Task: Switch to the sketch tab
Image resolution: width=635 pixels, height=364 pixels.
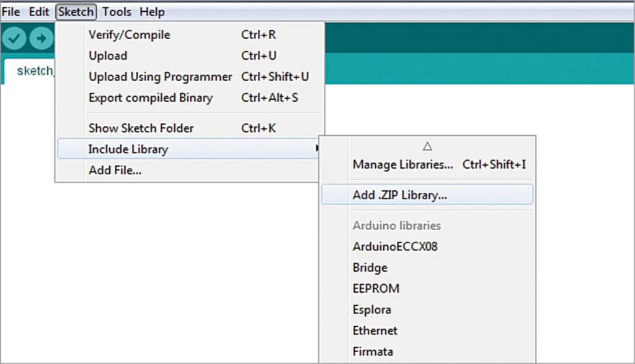Action: point(34,71)
